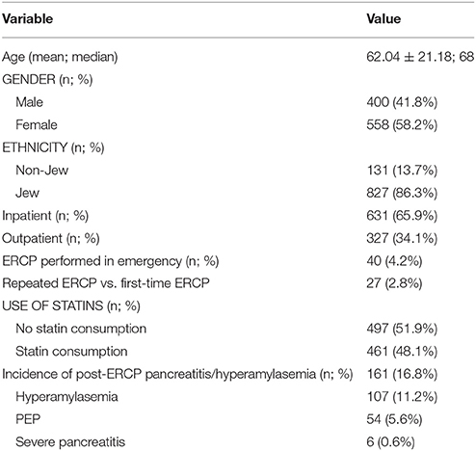476x451 pixels.
Task: Click the No statin consumption label
Action: click(x=81, y=329)
